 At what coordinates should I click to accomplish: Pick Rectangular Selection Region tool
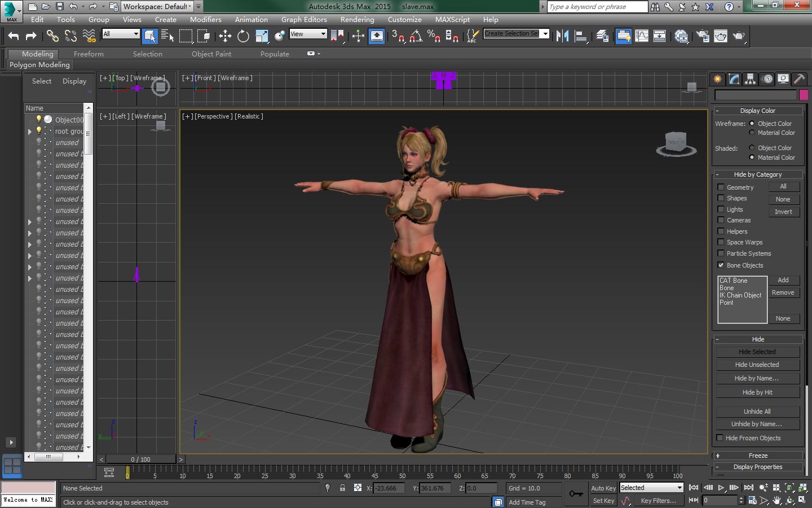(x=186, y=36)
